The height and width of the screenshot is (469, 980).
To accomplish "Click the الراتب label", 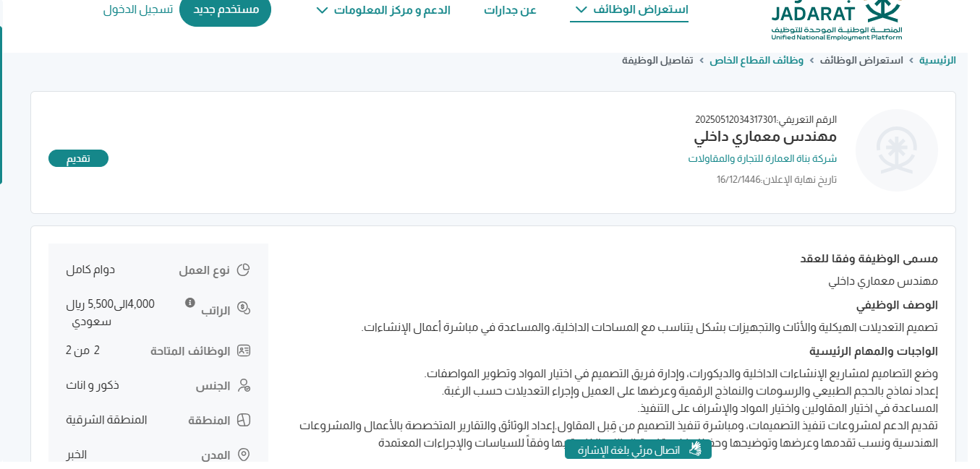I will tap(216, 310).
